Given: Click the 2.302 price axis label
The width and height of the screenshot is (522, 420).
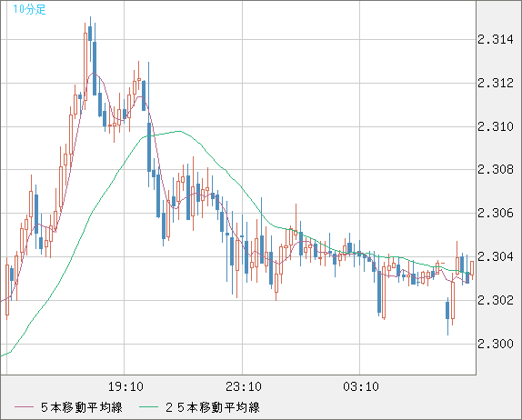Looking at the screenshot, I should tap(496, 301).
